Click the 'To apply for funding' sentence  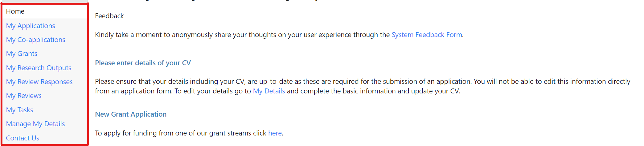(179, 133)
